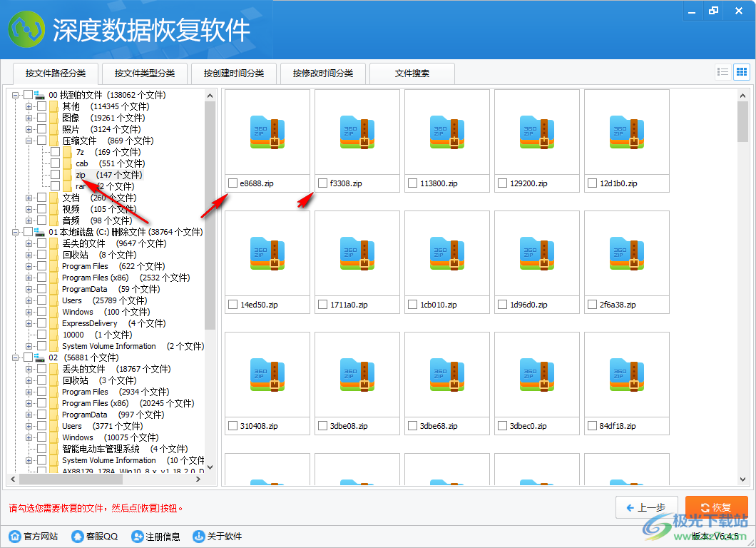Viewport: 756px width, 548px height.
Task: Expand the 丢失的文件 (9647) node
Action: tap(29, 243)
